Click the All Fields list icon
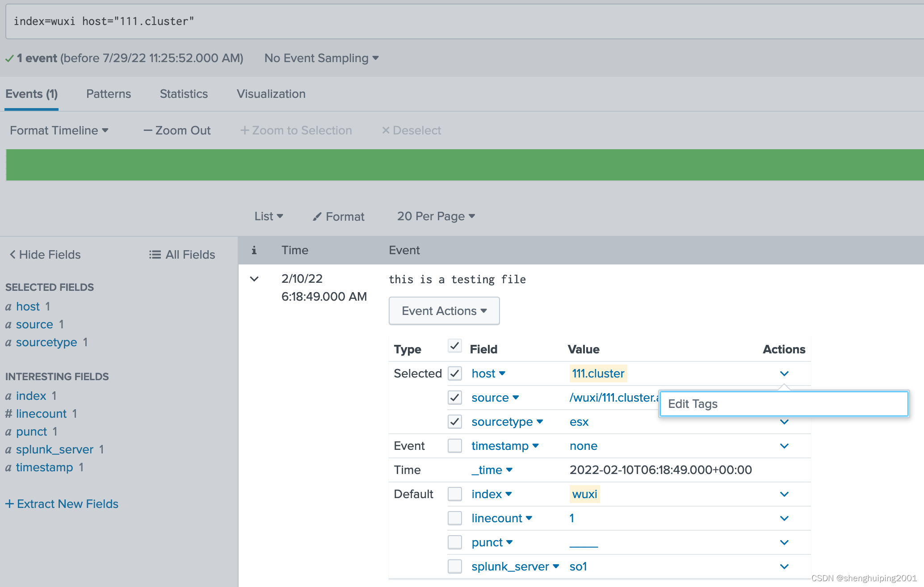Screen dimensions: 924x587 coord(155,255)
